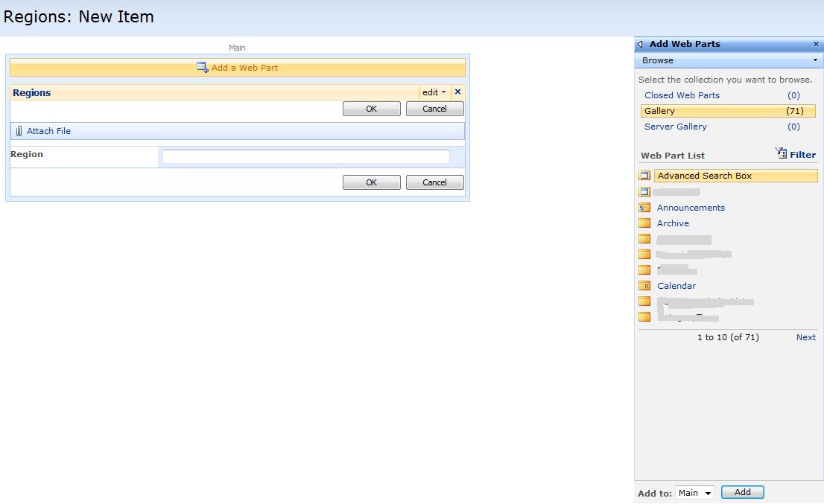Click the Next link to view more web parts

805,336
